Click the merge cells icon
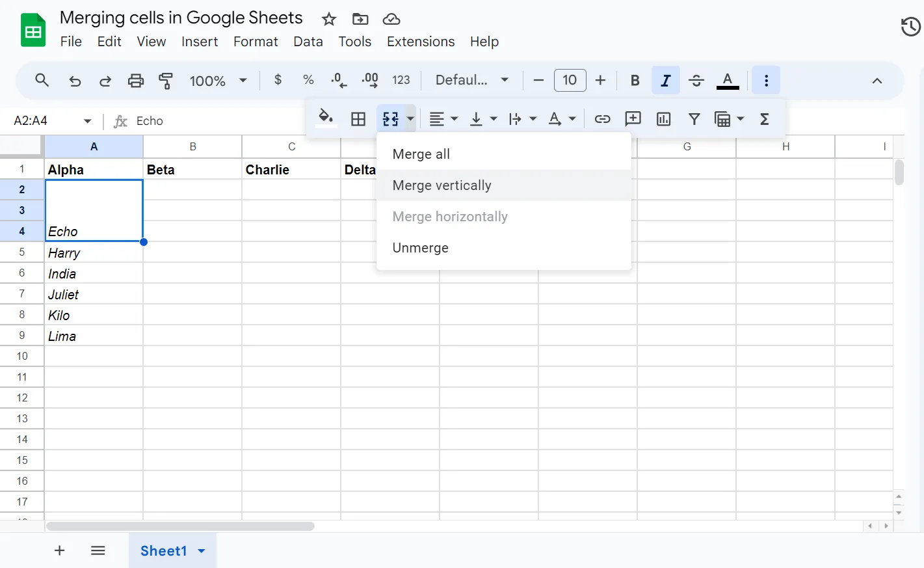 click(x=391, y=119)
